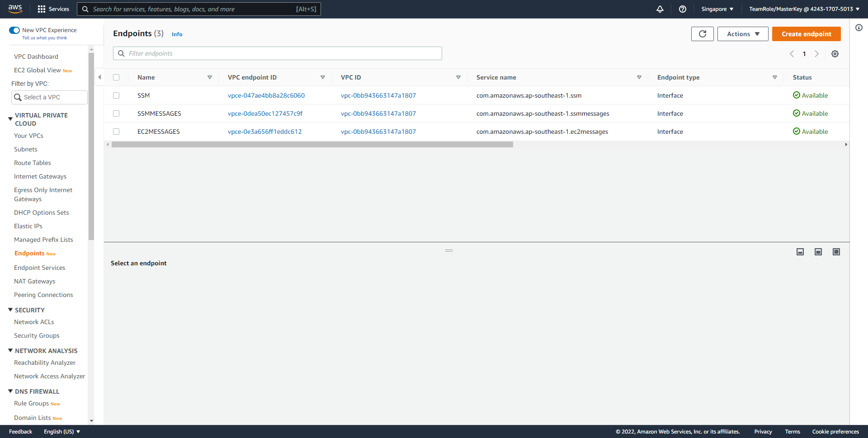
Task: Toggle off the New VPC Experience switch
Action: 14,30
